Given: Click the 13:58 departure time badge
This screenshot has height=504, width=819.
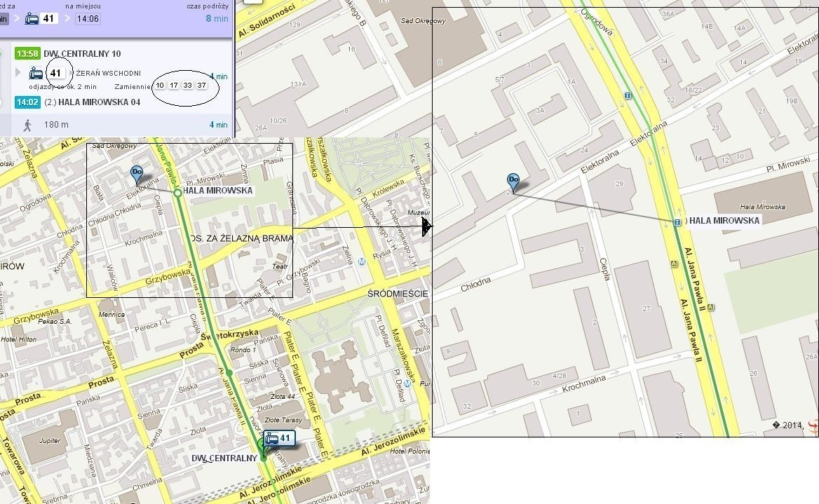Looking at the screenshot, I should [27, 53].
